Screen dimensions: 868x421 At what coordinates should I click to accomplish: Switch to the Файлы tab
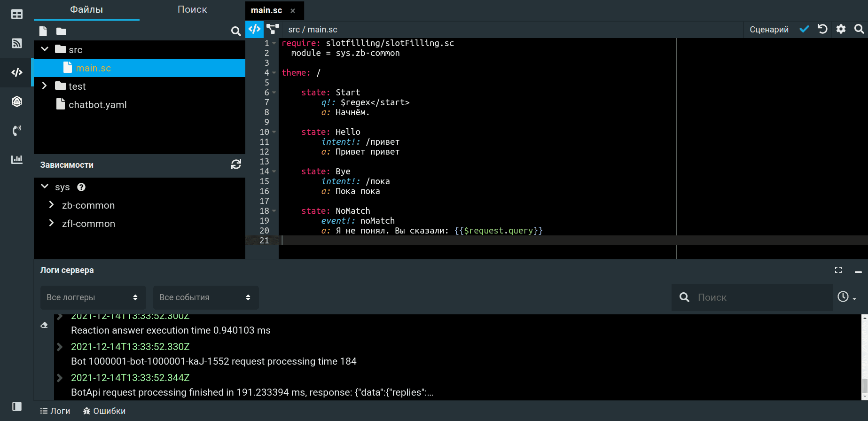point(86,10)
